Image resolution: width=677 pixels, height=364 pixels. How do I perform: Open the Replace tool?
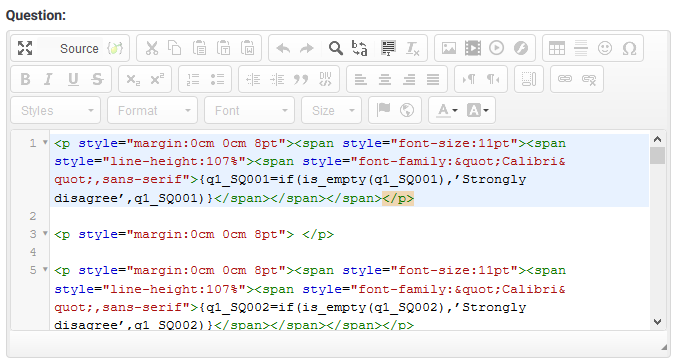coord(359,48)
